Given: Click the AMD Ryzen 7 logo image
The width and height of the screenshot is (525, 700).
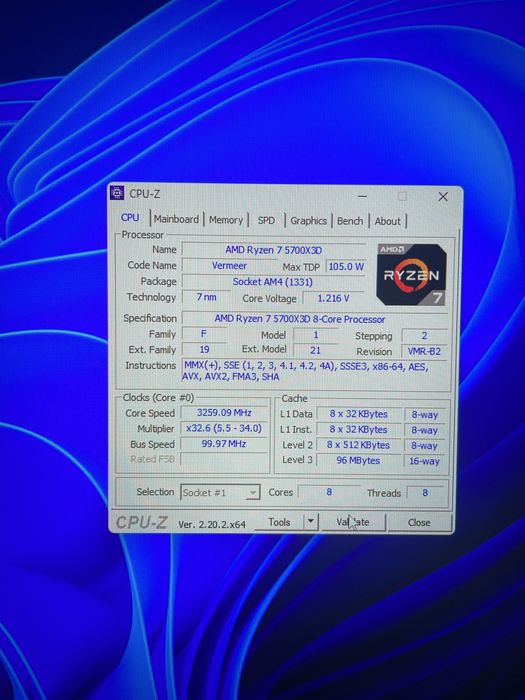Looking at the screenshot, I should [412, 275].
